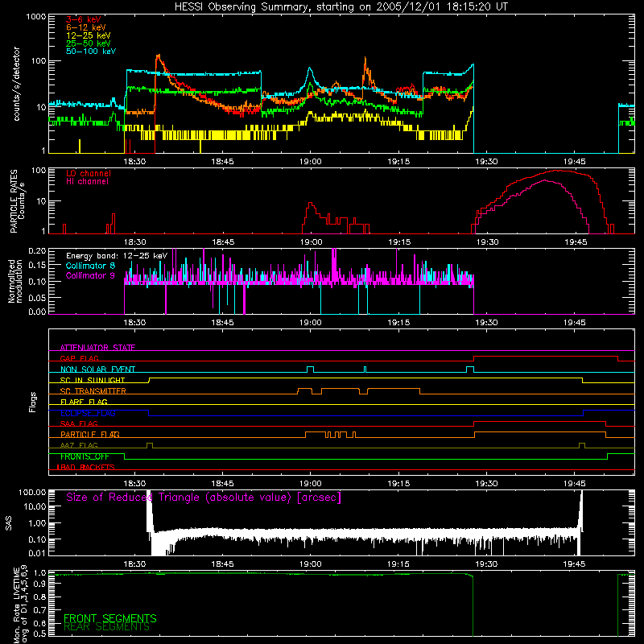Viewport: 644px width, 644px height.
Task: Click the LO channel legend entry
Action: 89,173
